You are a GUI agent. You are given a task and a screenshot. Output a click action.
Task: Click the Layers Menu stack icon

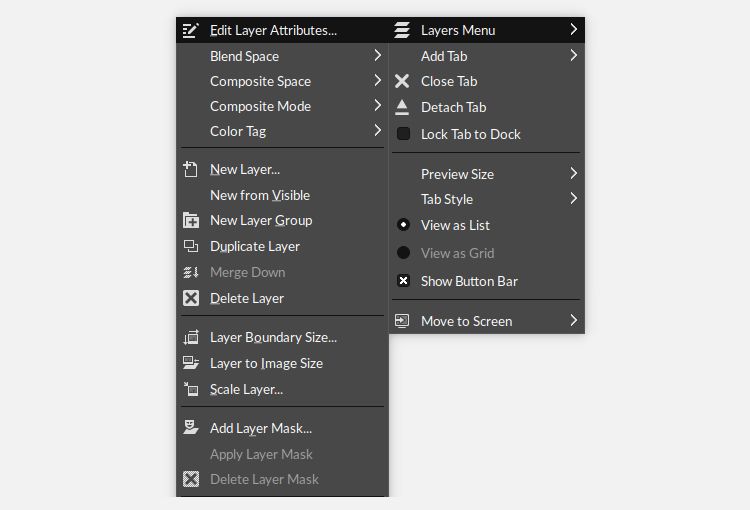402,30
